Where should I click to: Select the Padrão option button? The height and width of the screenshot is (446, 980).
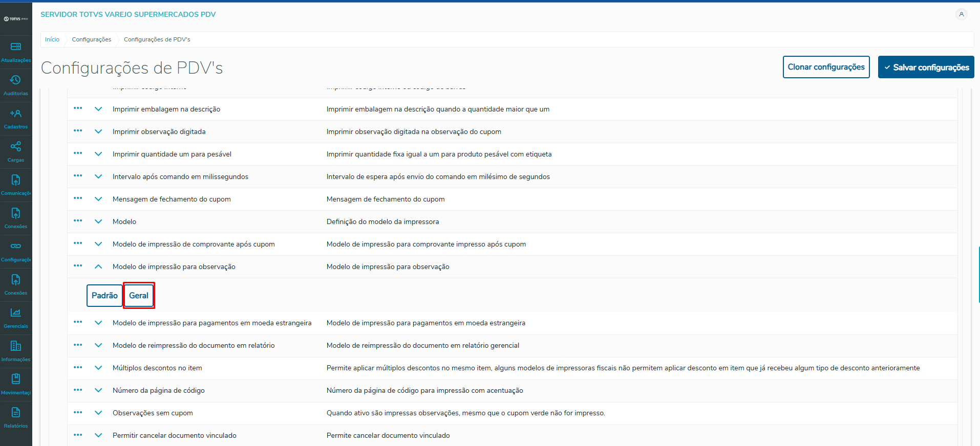[104, 296]
